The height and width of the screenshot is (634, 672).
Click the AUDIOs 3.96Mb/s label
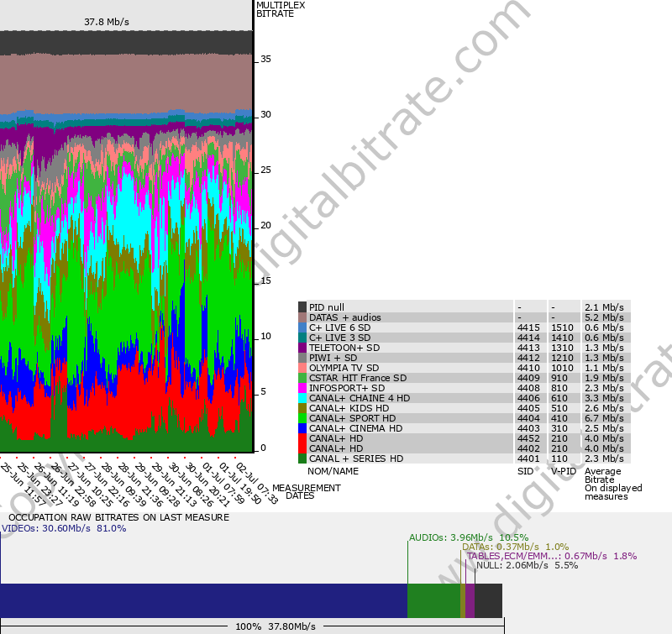pos(469,537)
